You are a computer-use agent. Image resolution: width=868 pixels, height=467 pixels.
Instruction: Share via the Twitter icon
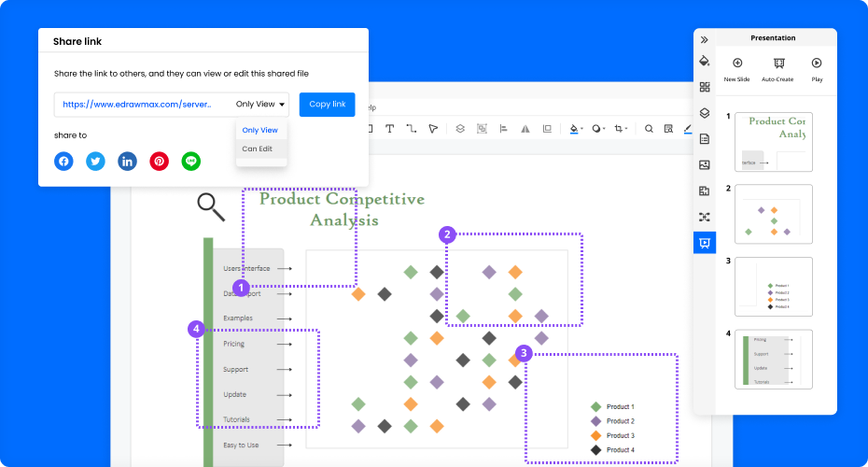[x=95, y=161]
